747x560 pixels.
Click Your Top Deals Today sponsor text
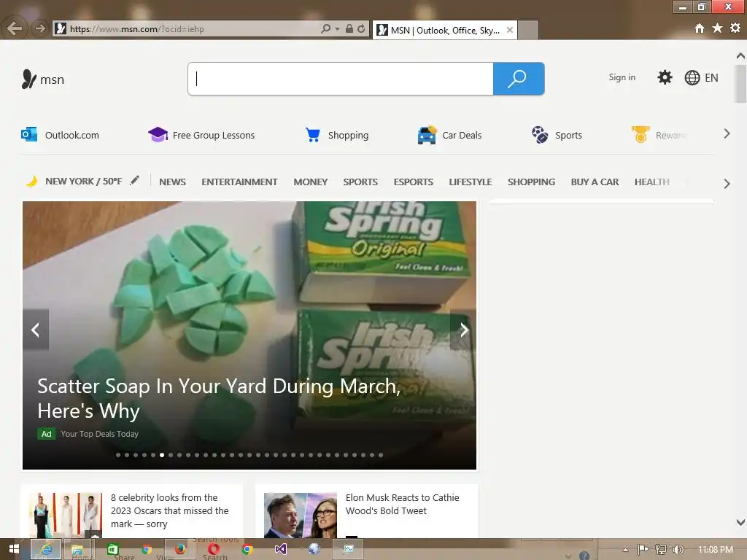[99, 434]
